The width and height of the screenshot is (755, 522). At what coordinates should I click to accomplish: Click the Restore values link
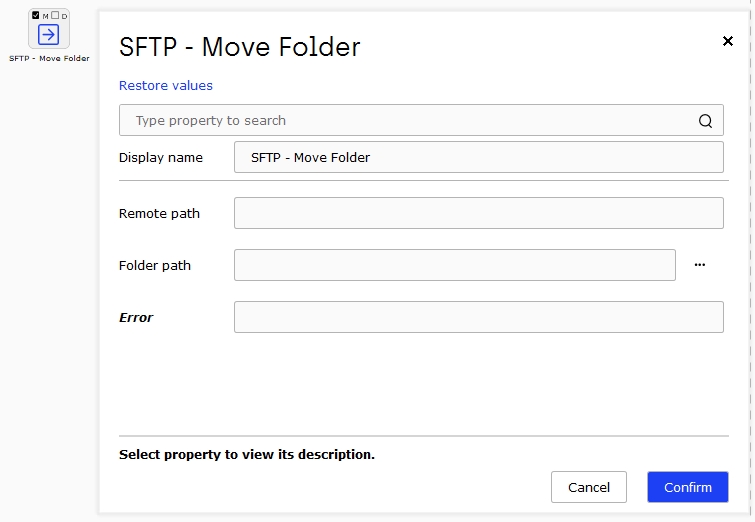point(166,86)
